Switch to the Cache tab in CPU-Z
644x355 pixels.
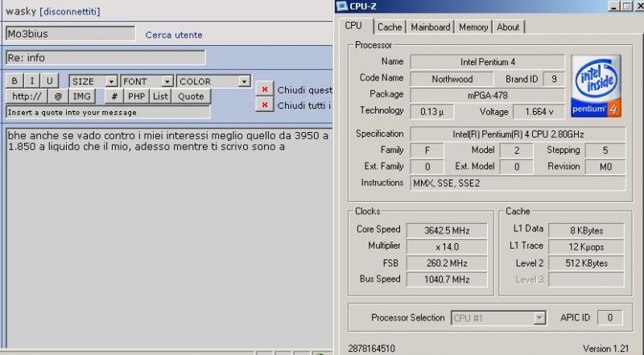(x=390, y=27)
